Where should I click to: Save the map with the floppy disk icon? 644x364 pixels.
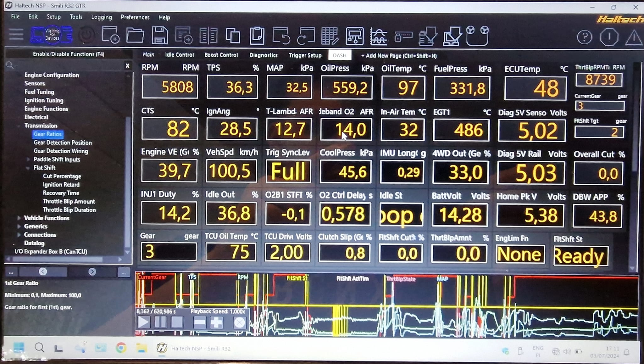click(x=159, y=35)
